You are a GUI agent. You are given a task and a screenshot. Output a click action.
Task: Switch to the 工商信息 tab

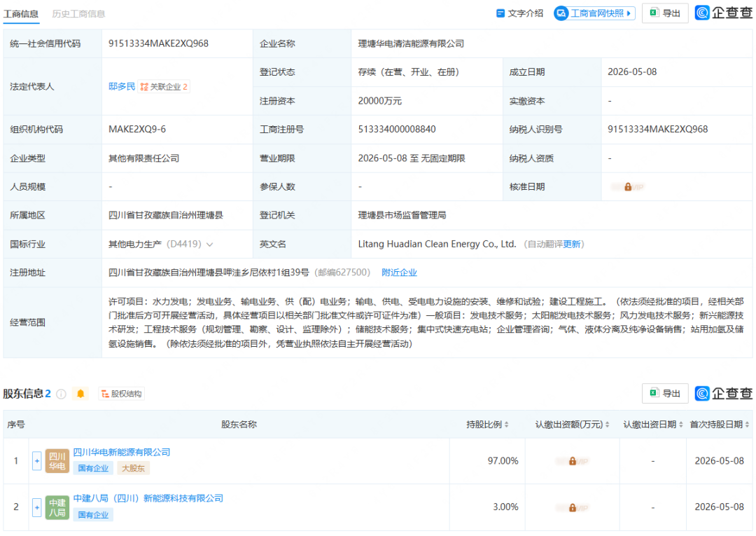click(21, 13)
